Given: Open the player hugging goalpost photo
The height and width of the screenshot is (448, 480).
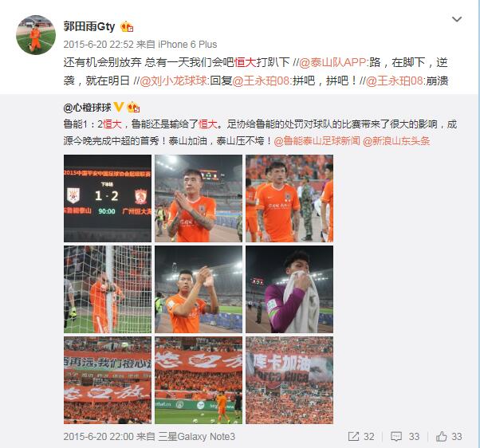Looking at the screenshot, I should (x=108, y=289).
